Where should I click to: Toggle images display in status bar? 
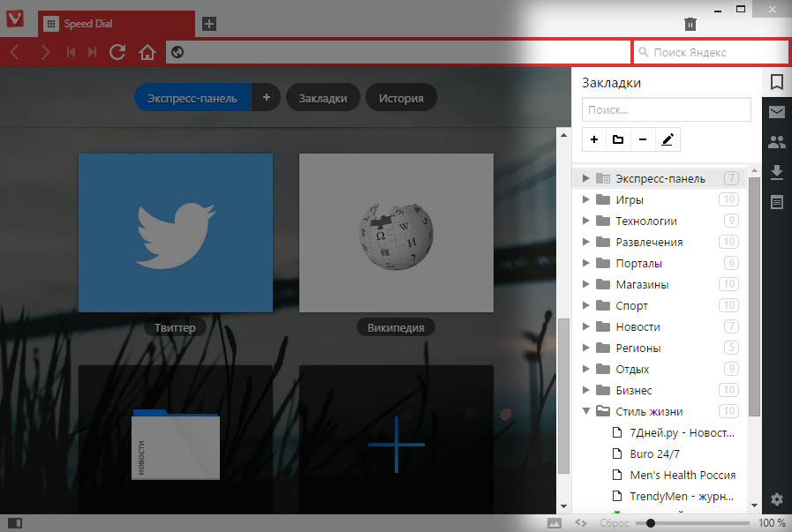click(x=554, y=523)
